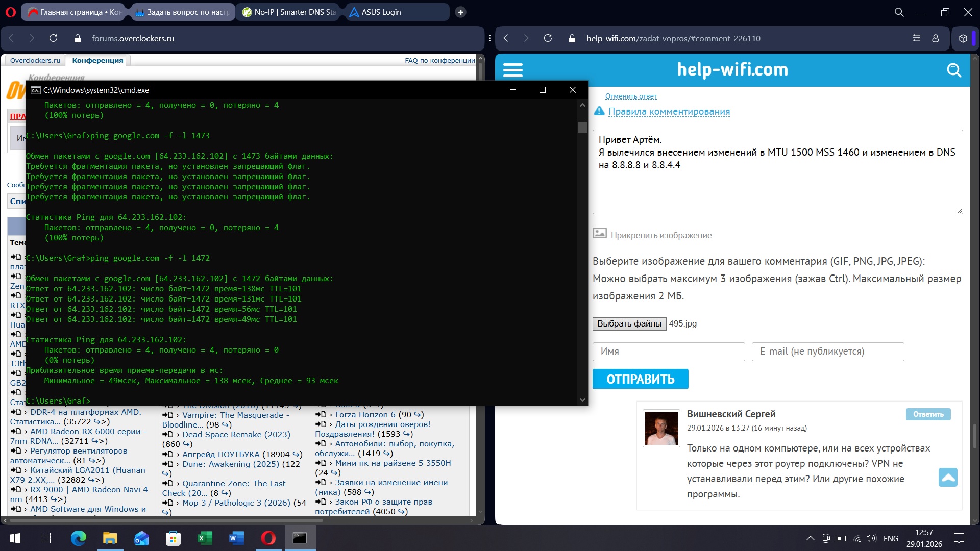Viewport: 980px width, 551px height.
Task: Open new tab with plus button
Action: 460,12
